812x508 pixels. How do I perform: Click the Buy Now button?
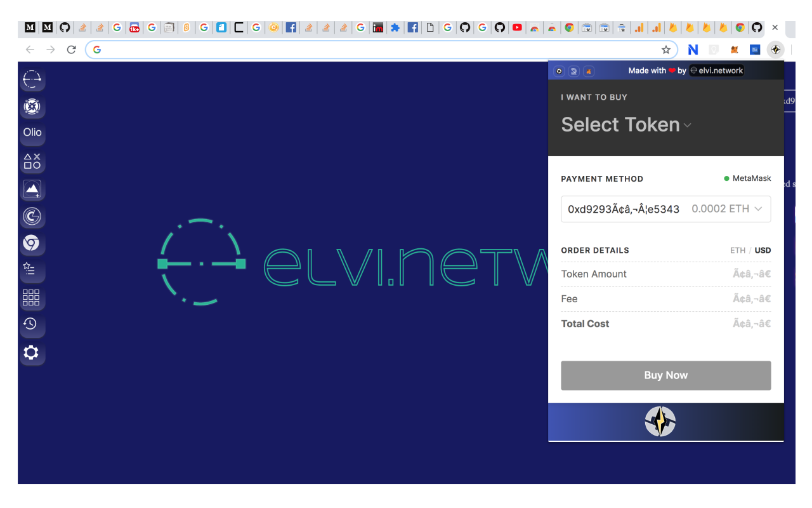pyautogui.click(x=666, y=375)
